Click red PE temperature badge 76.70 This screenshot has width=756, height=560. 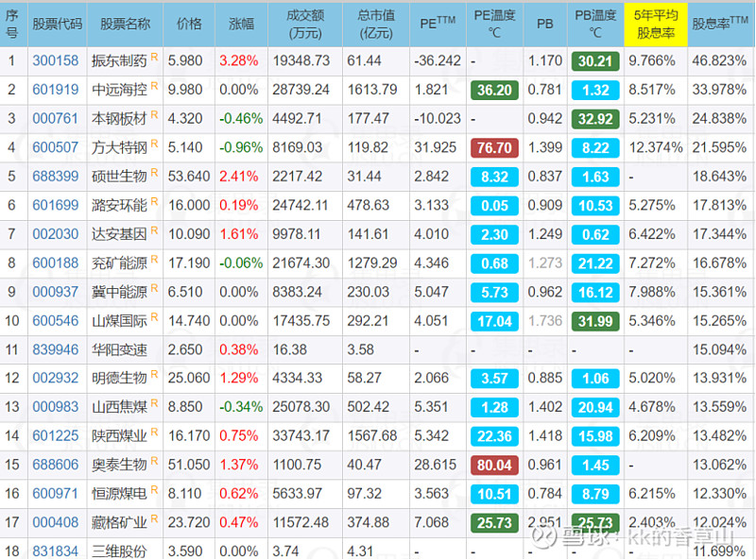click(x=494, y=148)
